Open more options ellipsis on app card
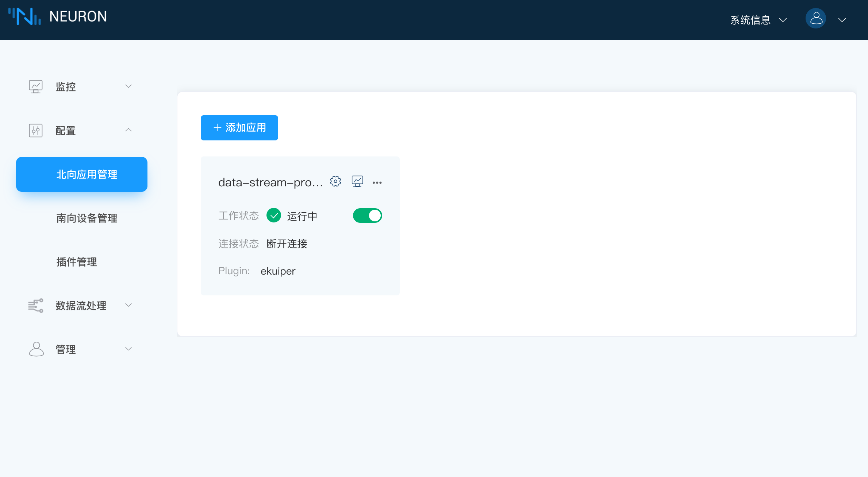 (377, 182)
